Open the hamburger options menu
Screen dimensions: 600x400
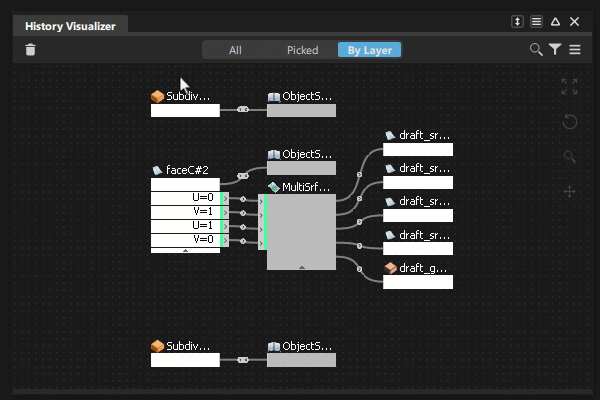click(575, 50)
